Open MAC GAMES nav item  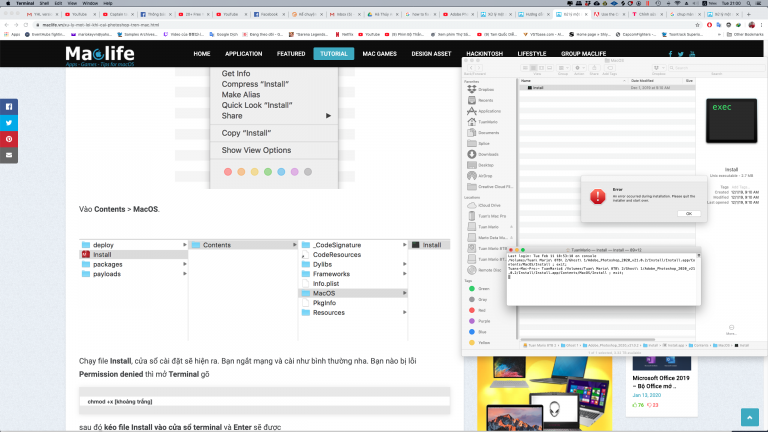(x=380, y=54)
